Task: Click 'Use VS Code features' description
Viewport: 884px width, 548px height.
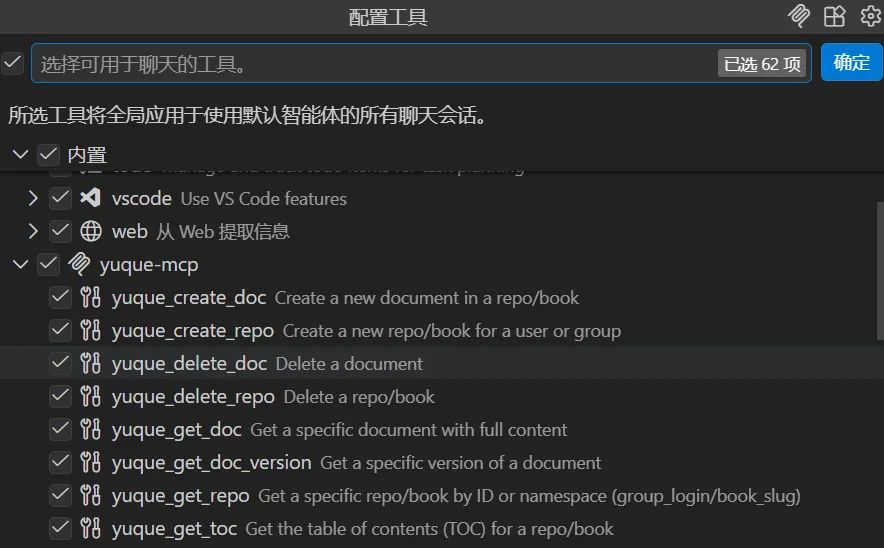Action: pos(264,199)
